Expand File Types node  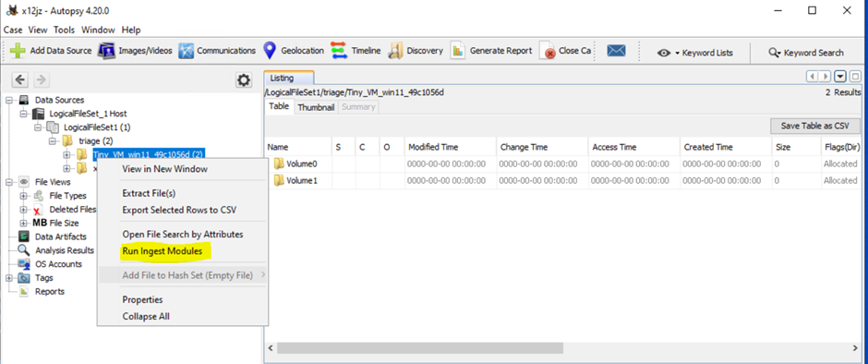pyautogui.click(x=24, y=196)
